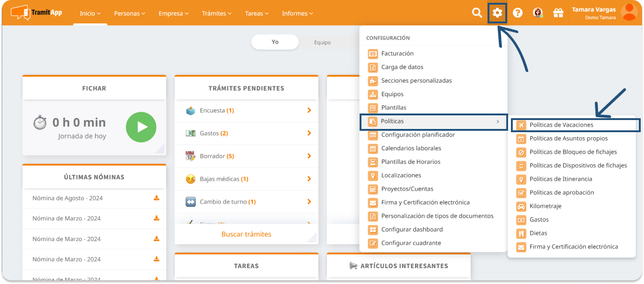Expand the Informes dropdown menu
Image resolution: width=644 pixels, height=284 pixels.
point(297,14)
